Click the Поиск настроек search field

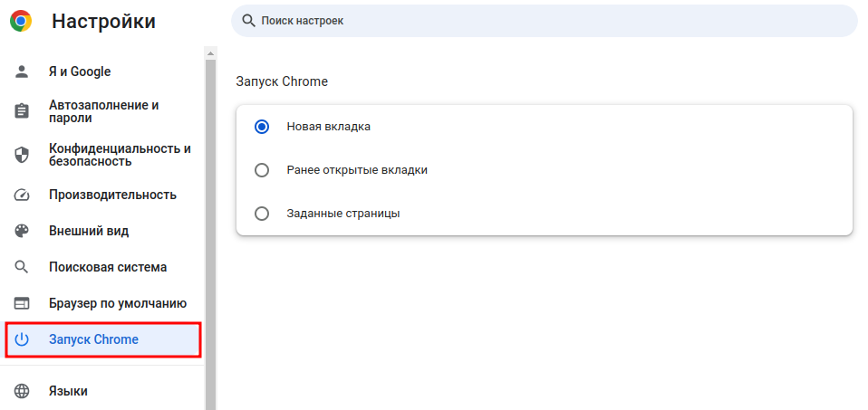click(x=545, y=21)
